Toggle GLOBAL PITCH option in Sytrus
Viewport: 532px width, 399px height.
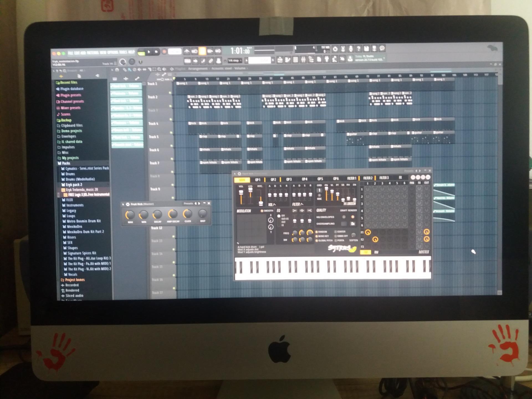[324, 241]
